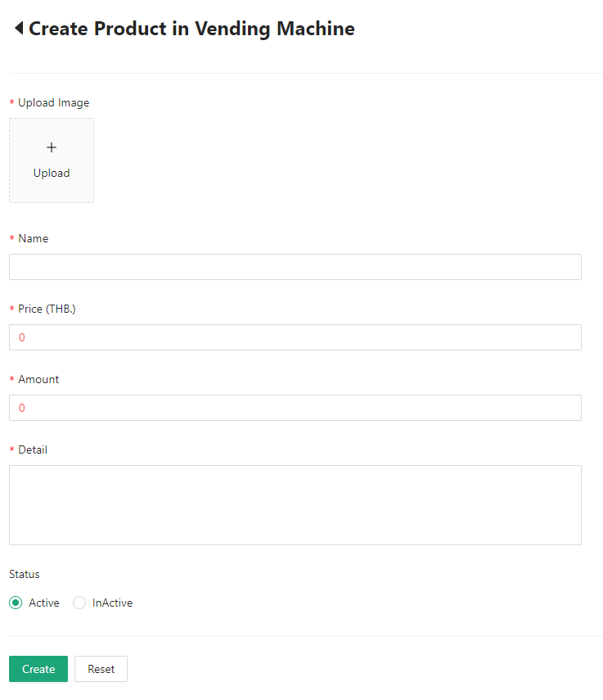This screenshot has width=603, height=700.
Task: Click the asterisk beside Detail
Action: tap(11, 449)
